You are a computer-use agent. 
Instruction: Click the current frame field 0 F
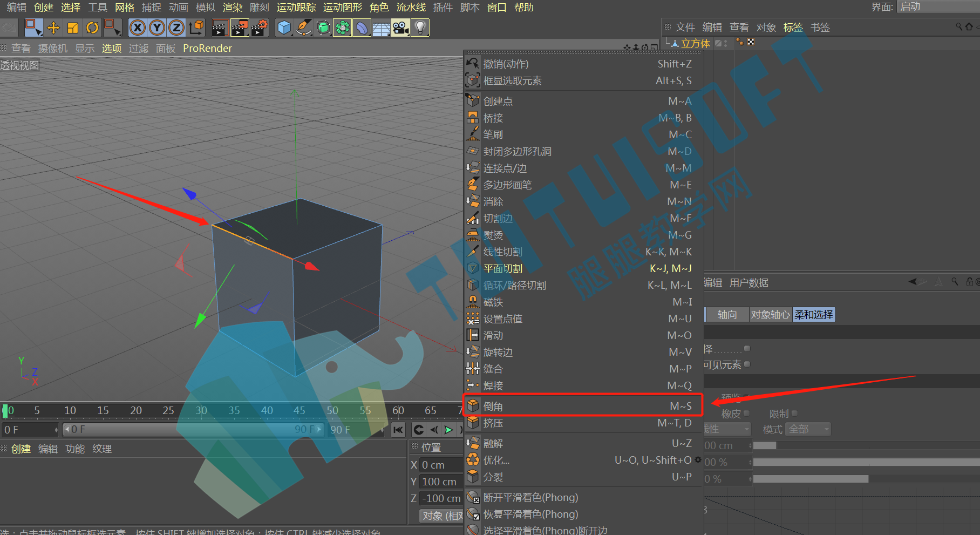click(30, 430)
